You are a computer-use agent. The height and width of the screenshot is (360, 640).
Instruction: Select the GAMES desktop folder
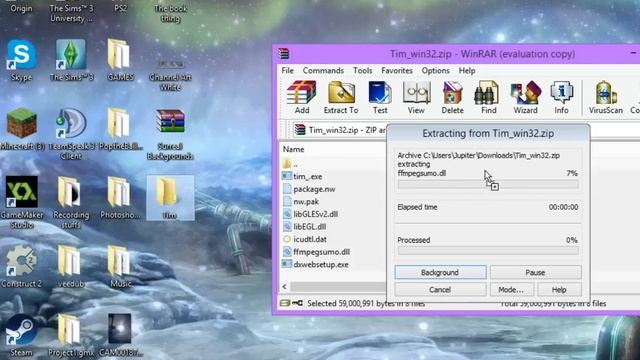click(120, 60)
